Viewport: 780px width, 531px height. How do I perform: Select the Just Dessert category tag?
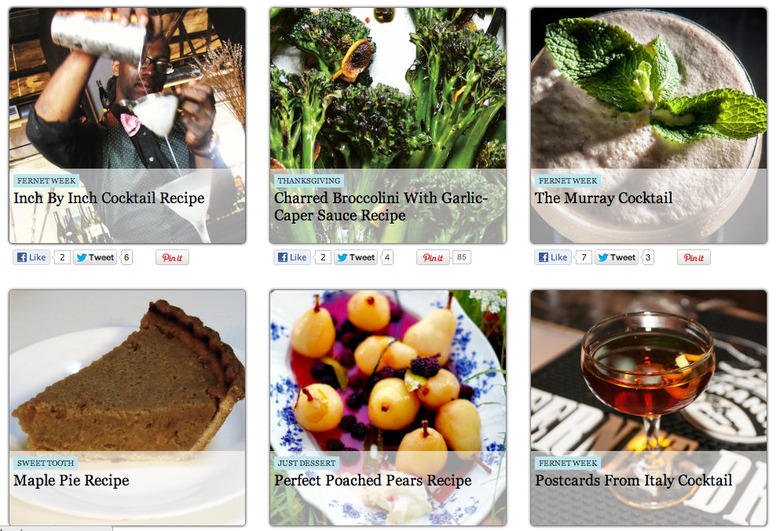tap(306, 463)
